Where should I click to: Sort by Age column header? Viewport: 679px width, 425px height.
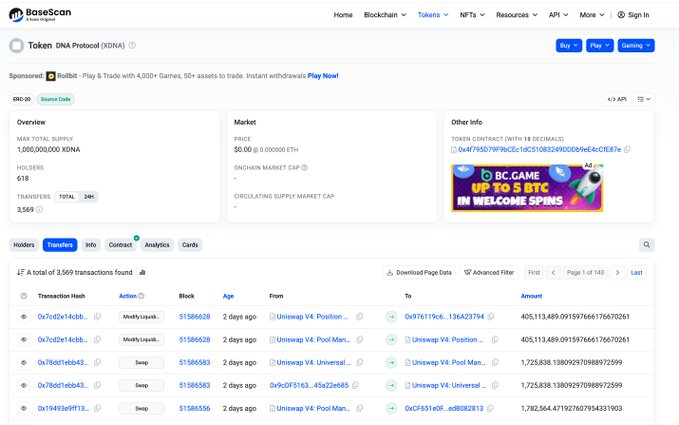click(x=228, y=296)
